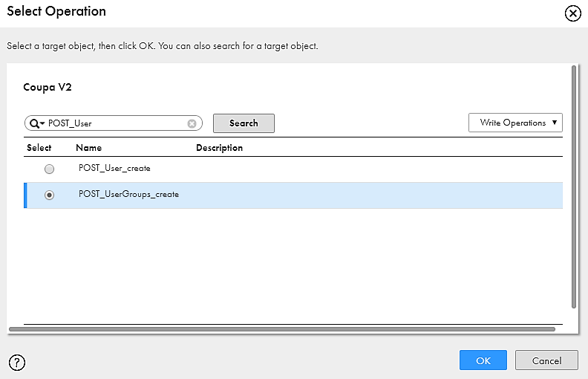Click the horizontal scrollbar
The height and width of the screenshot is (379, 588).
pos(282,329)
